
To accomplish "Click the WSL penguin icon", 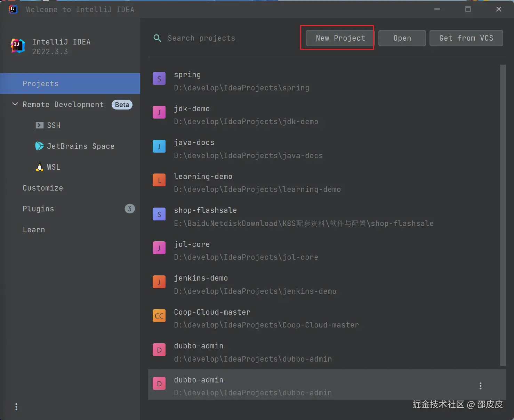I will click(x=40, y=167).
